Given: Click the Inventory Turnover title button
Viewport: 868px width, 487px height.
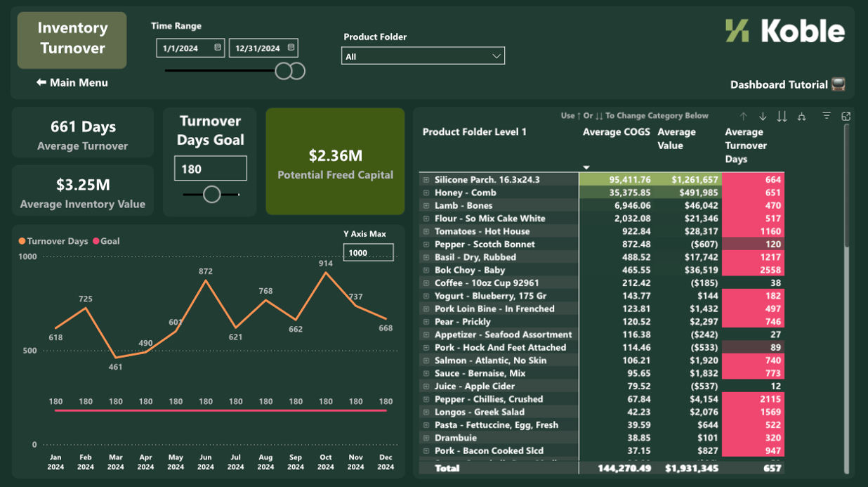Looking at the screenshot, I should (72, 39).
